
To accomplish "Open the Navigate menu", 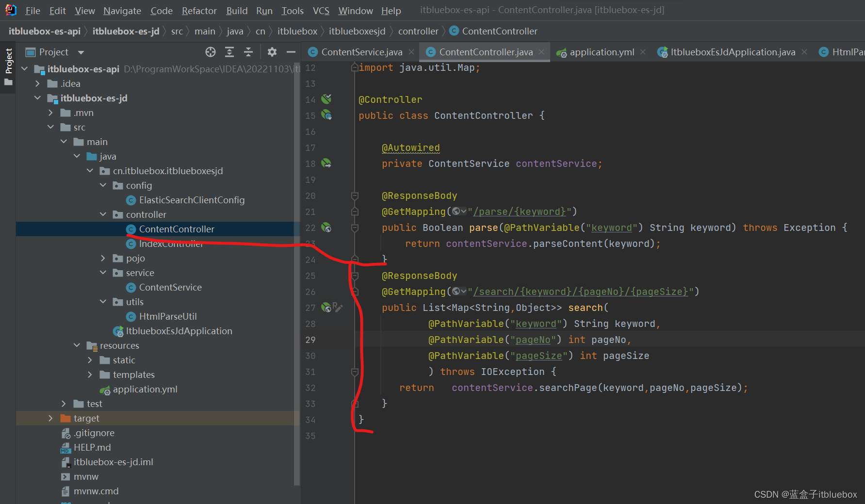I will (x=122, y=11).
